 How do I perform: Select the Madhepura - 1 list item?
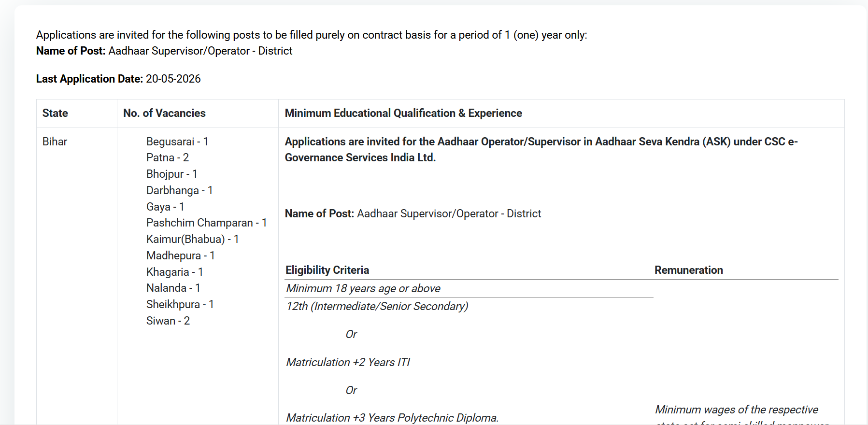tap(180, 255)
